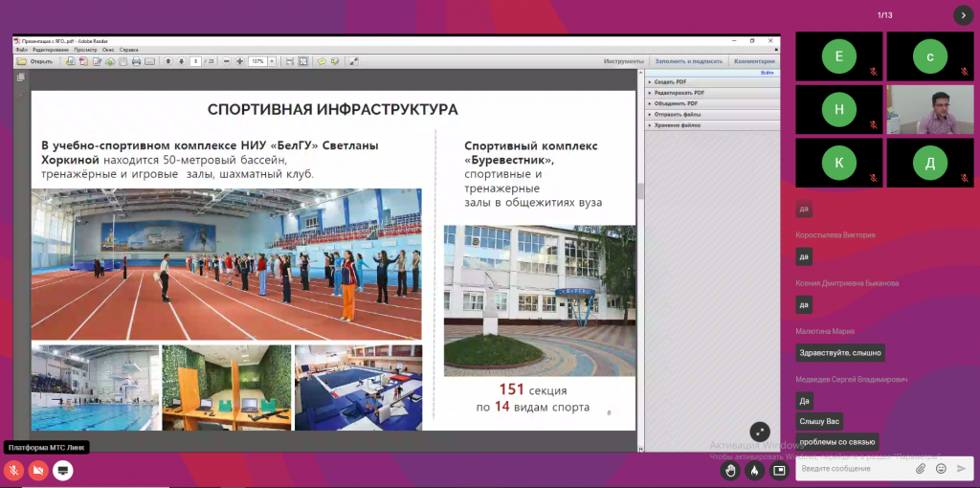Viewport: 980px width, 488px height.
Task: Click the cloud upload toolbar icon
Action: pyautogui.click(x=110, y=61)
